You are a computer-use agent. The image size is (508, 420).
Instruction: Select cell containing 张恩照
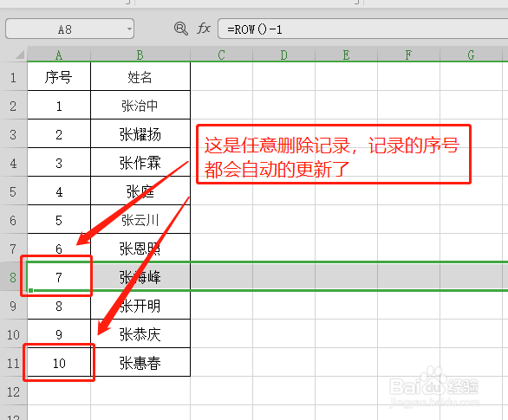140,249
